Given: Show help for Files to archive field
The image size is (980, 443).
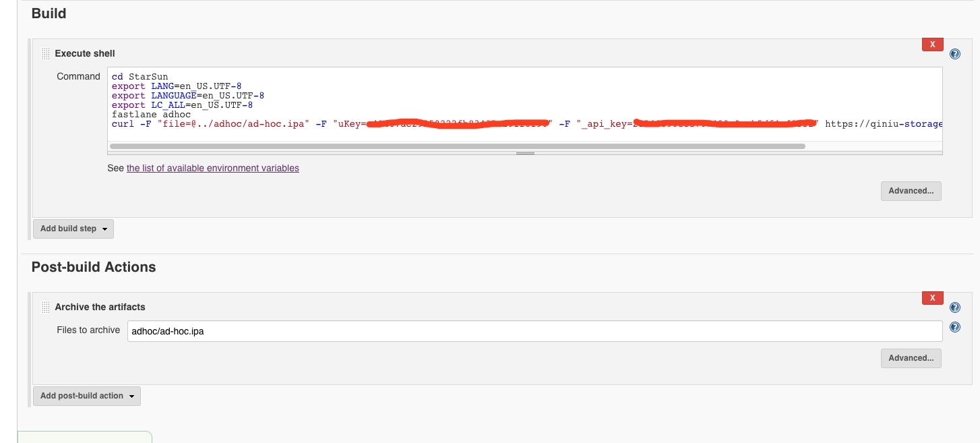Looking at the screenshot, I should tap(954, 328).
